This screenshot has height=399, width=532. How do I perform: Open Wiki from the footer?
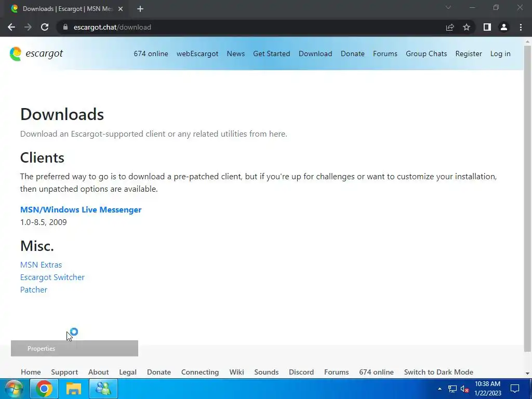236,372
